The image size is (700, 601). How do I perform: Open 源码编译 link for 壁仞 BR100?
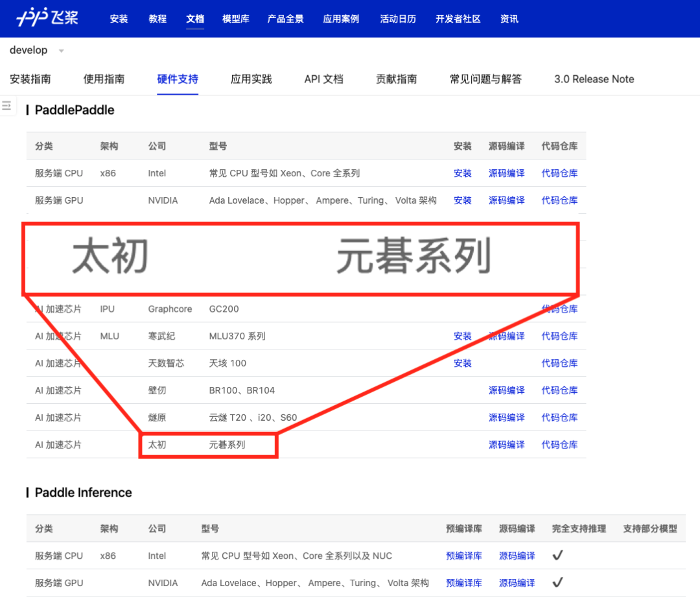[x=506, y=390]
